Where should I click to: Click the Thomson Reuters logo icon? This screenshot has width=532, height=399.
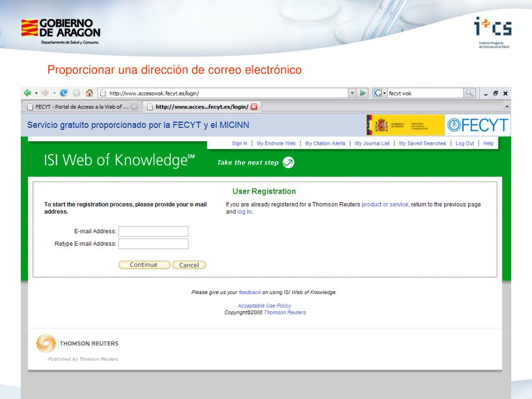tap(46, 343)
